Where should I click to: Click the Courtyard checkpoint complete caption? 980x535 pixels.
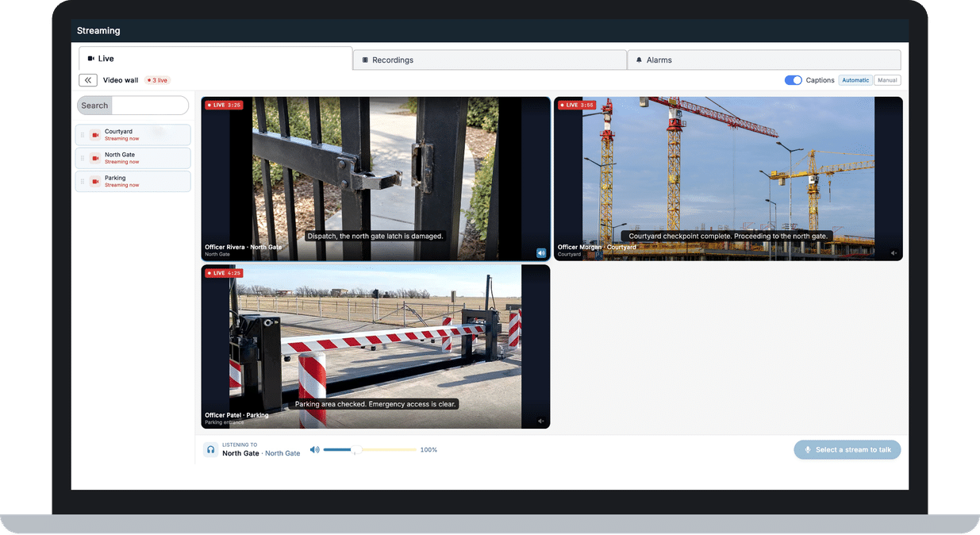click(x=728, y=236)
